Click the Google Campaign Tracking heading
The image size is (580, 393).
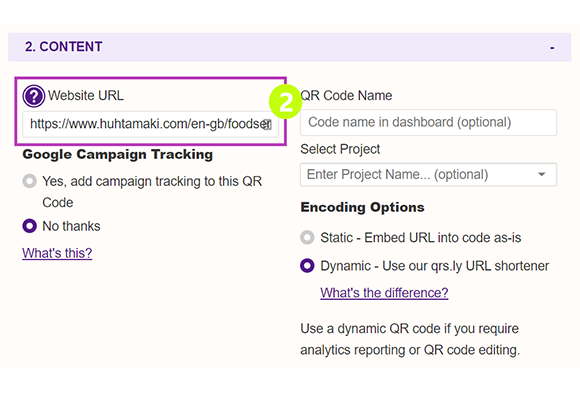click(x=118, y=154)
